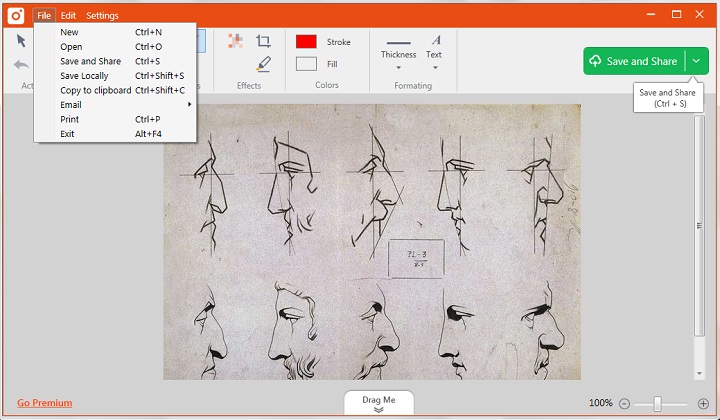Open the Edit menu

tap(68, 16)
